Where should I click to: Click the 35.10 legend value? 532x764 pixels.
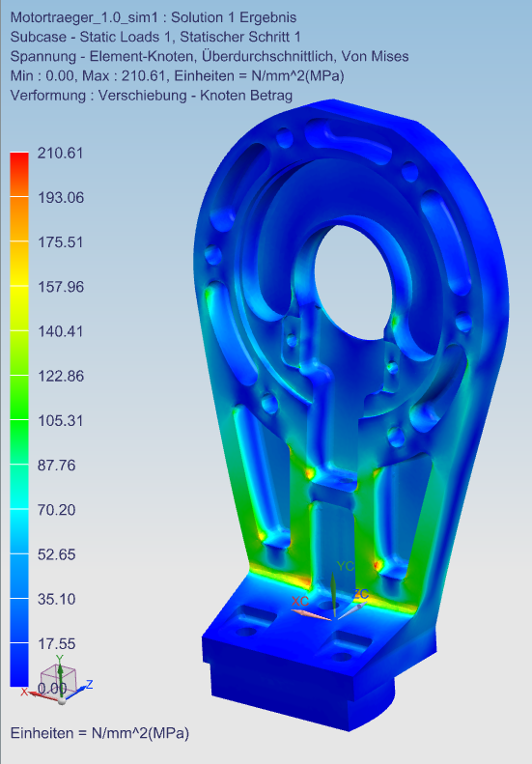click(x=57, y=599)
